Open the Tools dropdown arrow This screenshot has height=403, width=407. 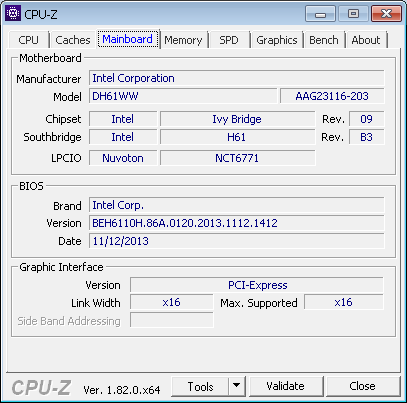[237, 386]
